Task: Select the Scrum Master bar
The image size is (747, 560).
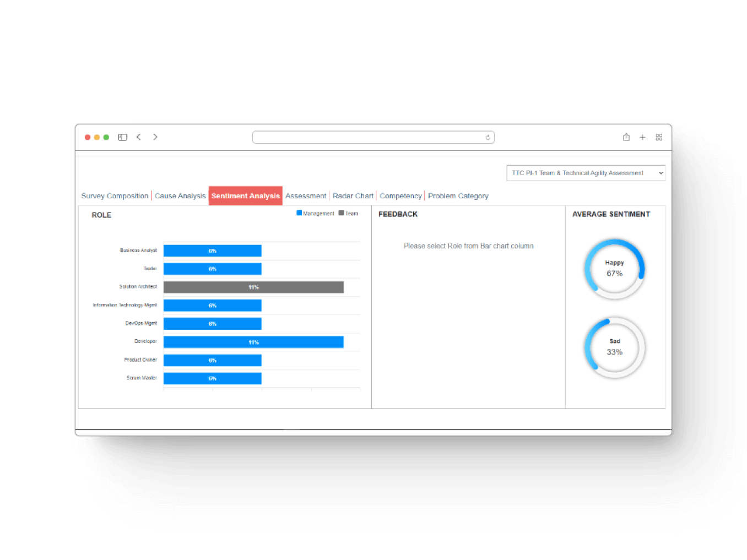Action: click(213, 379)
